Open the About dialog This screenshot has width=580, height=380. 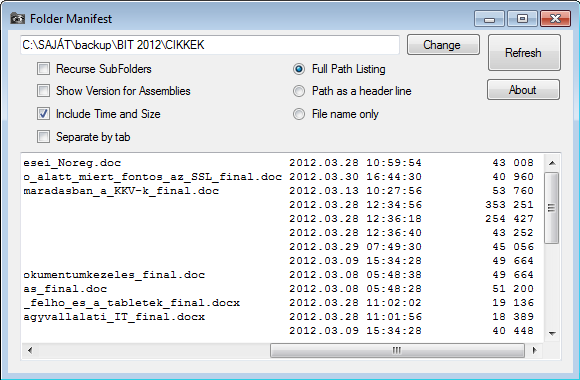click(523, 90)
